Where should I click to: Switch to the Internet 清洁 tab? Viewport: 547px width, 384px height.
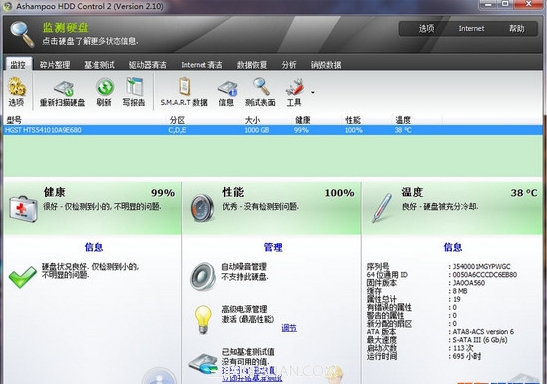tap(202, 65)
